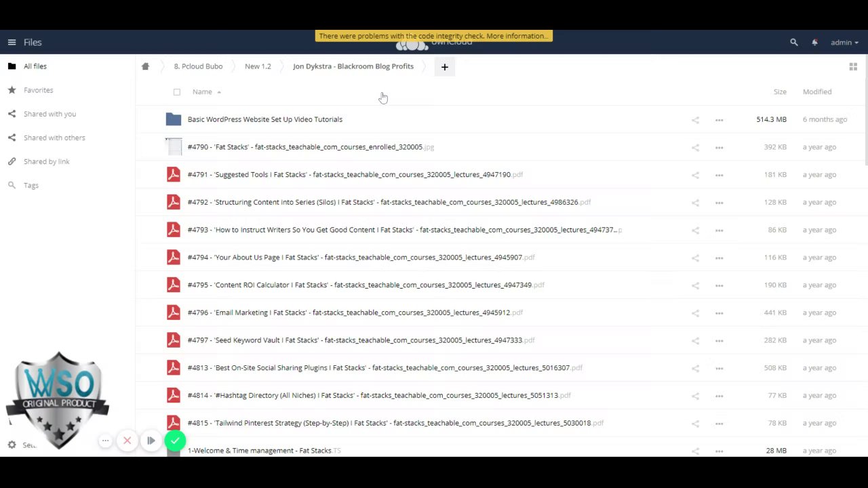Open more actions for #4795 file

click(x=719, y=285)
